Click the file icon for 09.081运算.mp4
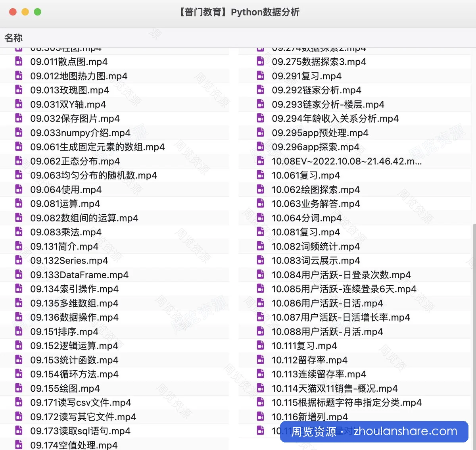Viewport: 476px width, 450px height. [19, 204]
